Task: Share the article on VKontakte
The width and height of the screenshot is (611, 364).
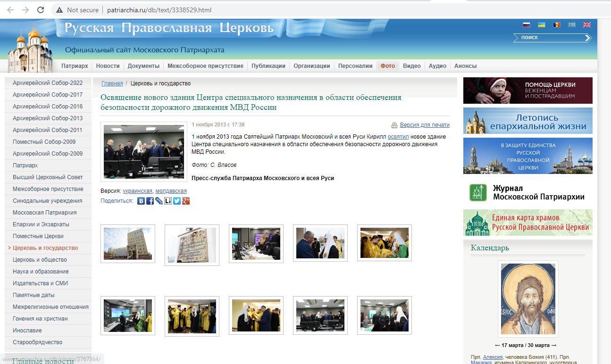Action: click(141, 201)
